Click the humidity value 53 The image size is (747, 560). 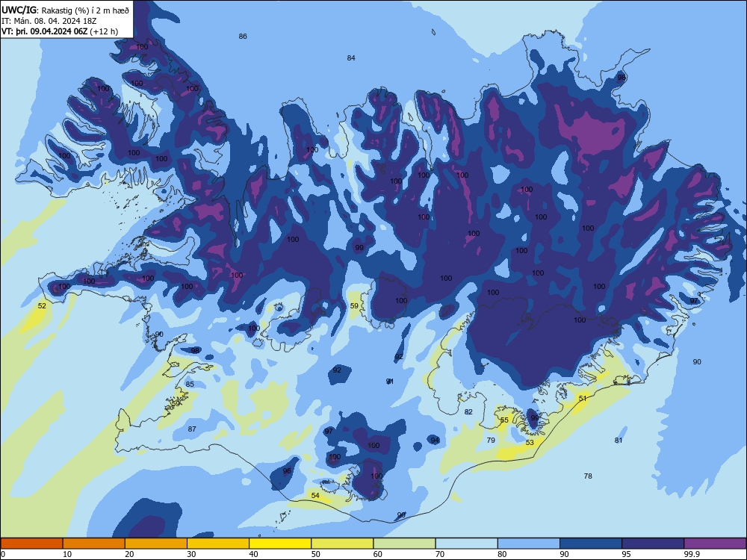coord(530,442)
